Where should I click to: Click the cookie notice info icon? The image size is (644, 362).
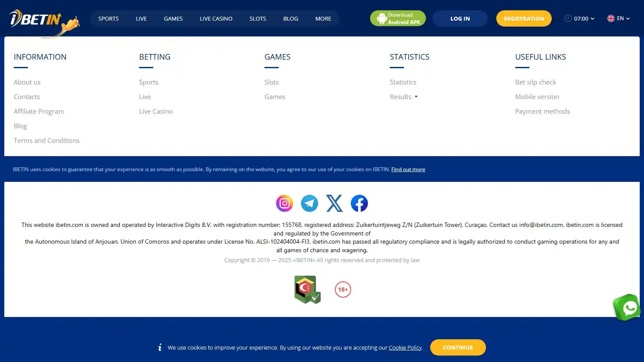[x=160, y=347]
